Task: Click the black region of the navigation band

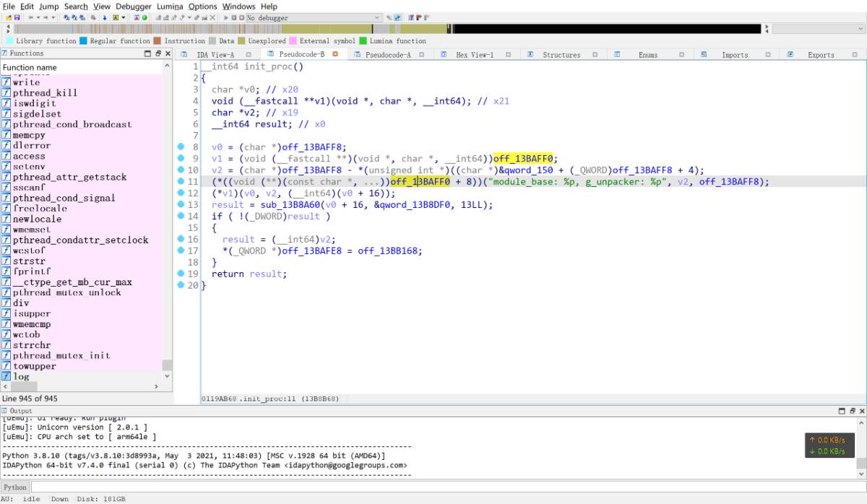Action: tap(607, 29)
